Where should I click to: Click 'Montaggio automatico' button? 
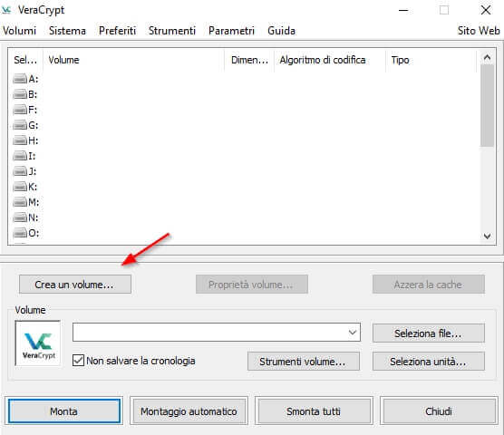pyautogui.click(x=189, y=411)
